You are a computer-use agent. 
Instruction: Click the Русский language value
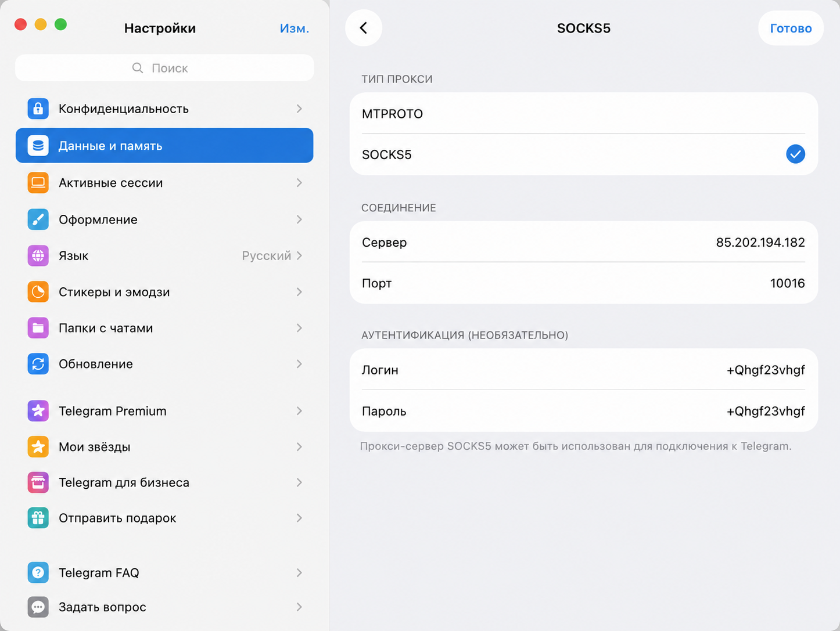[267, 255]
